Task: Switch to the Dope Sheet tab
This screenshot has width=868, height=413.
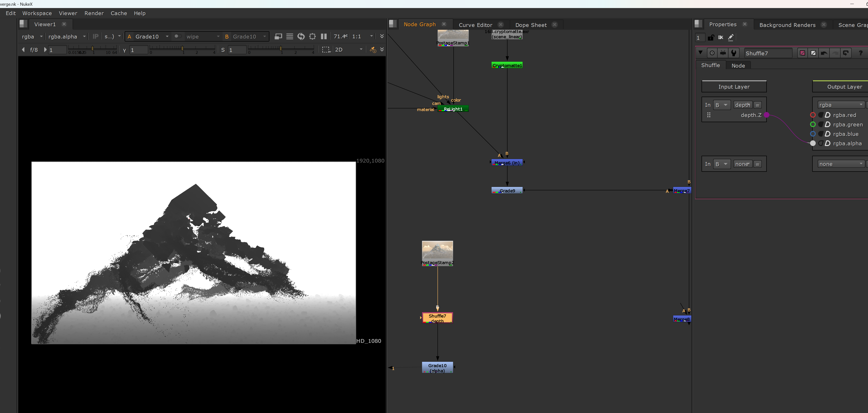Action: click(x=531, y=25)
